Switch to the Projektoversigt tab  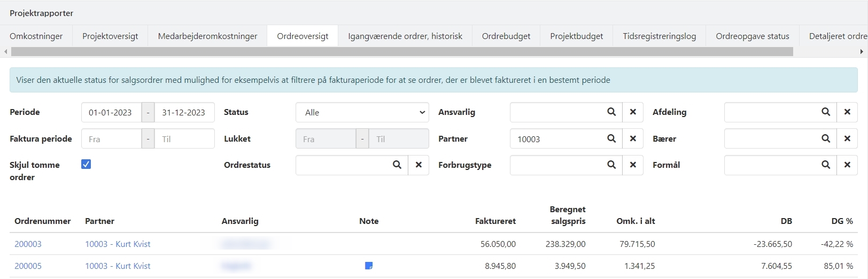[110, 36]
